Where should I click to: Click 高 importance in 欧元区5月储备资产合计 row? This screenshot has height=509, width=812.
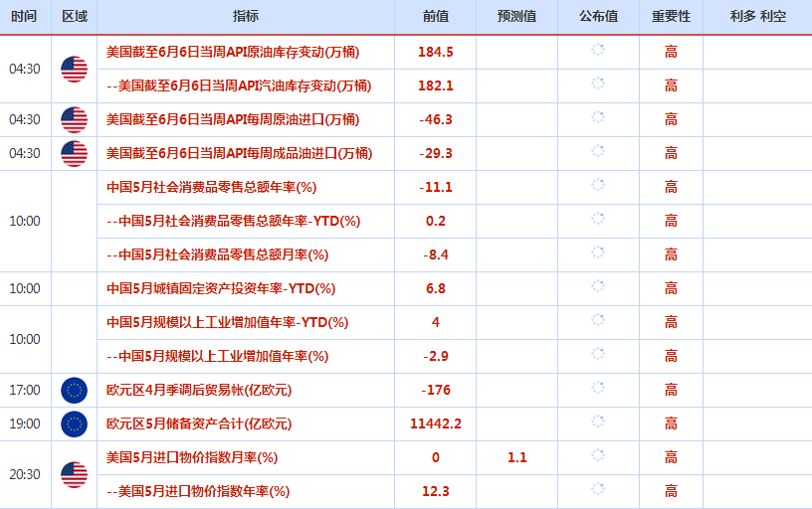tap(671, 424)
